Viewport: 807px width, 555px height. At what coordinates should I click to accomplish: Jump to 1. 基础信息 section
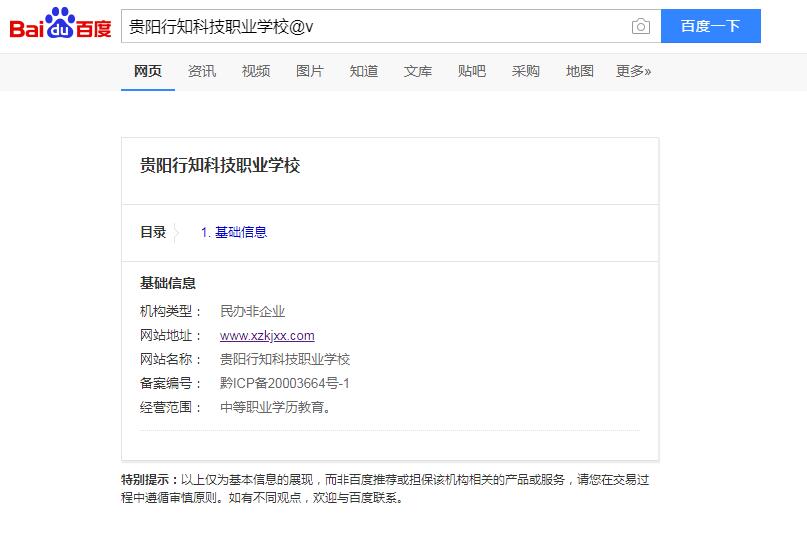pos(234,232)
